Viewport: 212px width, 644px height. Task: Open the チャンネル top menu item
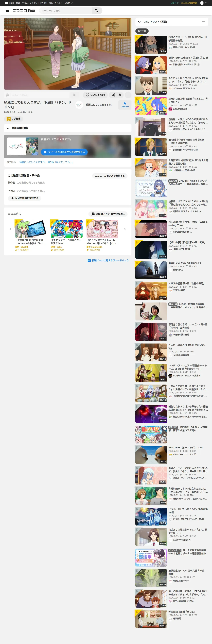pyautogui.click(x=35, y=3)
